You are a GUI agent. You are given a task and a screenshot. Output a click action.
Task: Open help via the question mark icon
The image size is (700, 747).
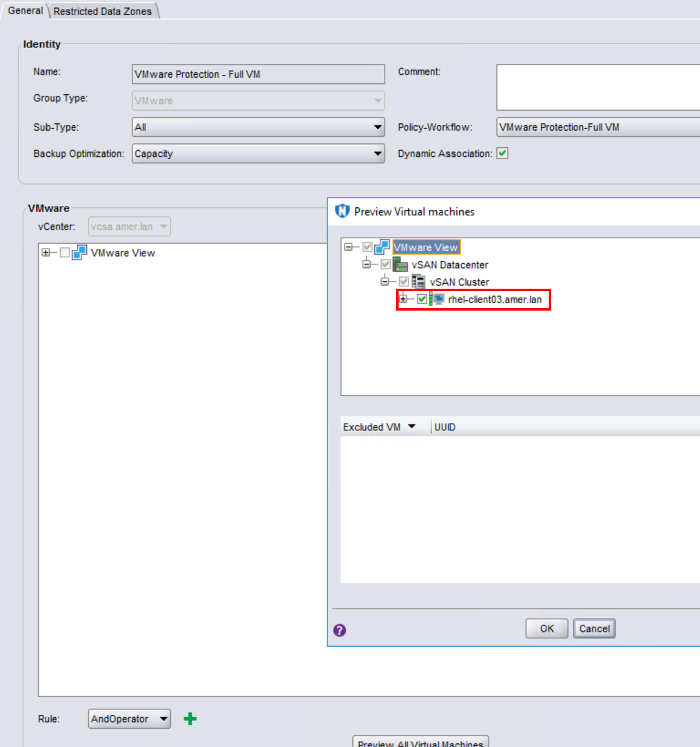(x=340, y=630)
